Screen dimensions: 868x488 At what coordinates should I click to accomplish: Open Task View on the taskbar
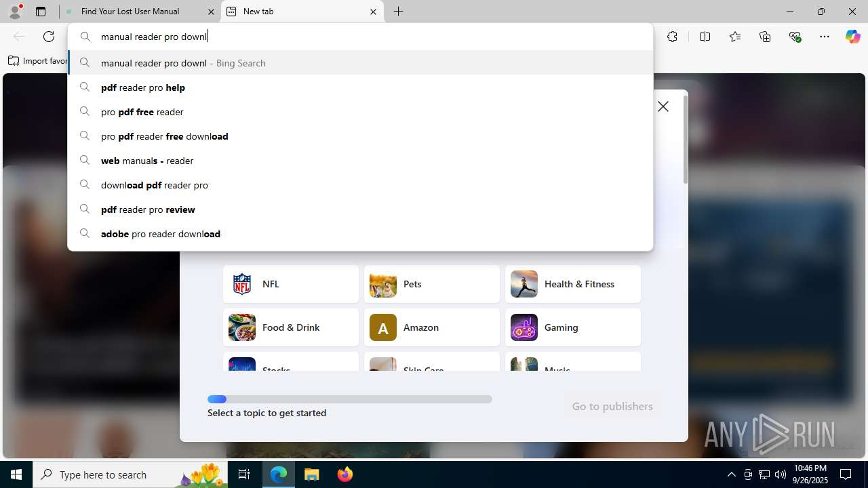pyautogui.click(x=245, y=474)
